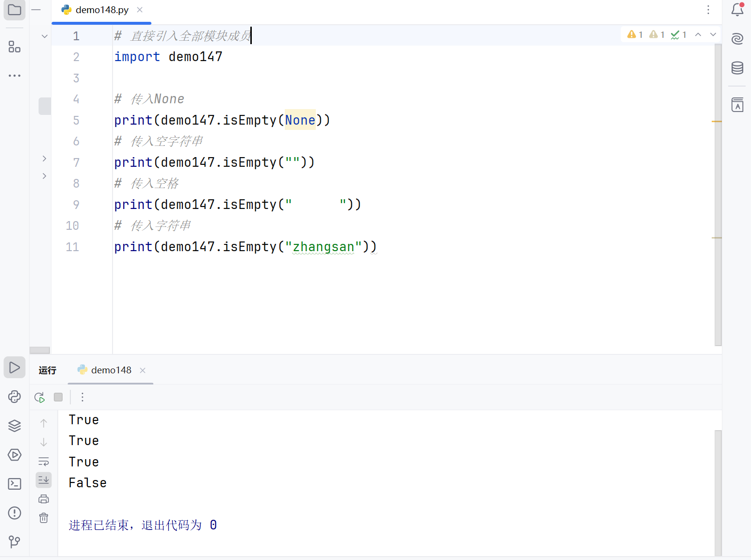Image resolution: width=751 pixels, height=560 pixels.
Task: Jump down the stack trace with the down arrow
Action: click(x=44, y=442)
